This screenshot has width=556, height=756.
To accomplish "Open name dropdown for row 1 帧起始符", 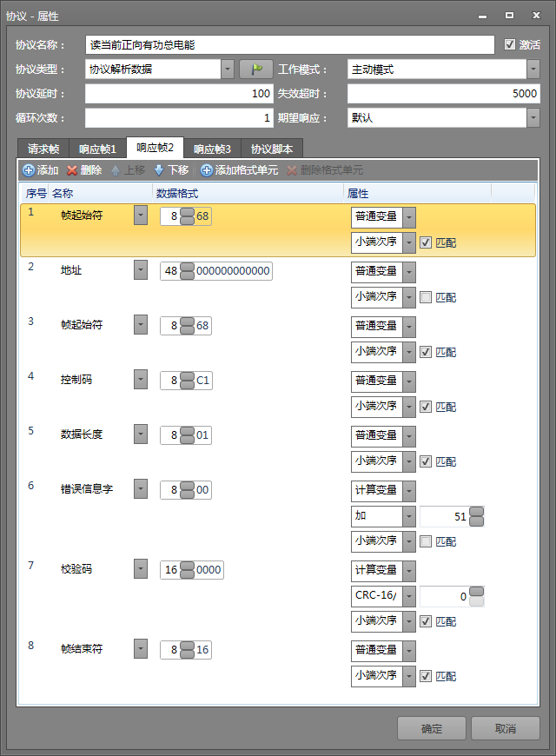I will (141, 216).
